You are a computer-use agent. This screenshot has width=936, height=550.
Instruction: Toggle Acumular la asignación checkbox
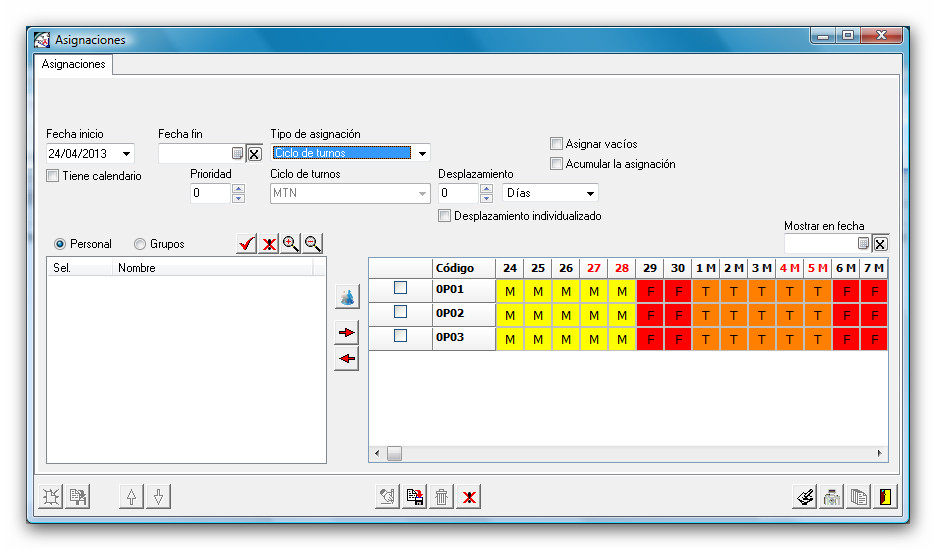(557, 164)
